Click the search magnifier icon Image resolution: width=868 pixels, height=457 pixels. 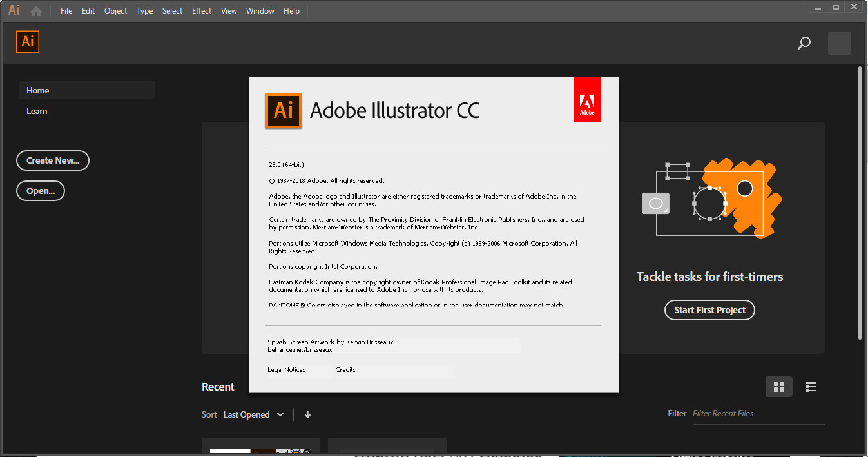pyautogui.click(x=804, y=43)
